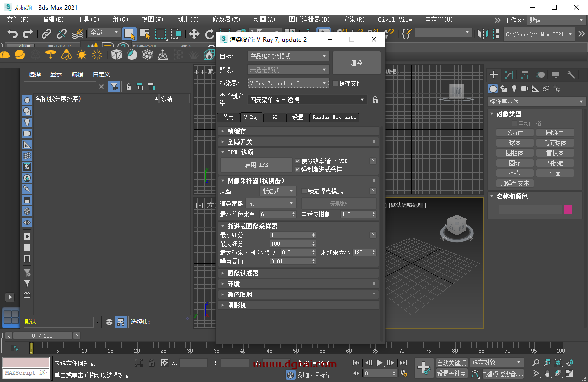Select the Lights bulb category icon

pos(514,88)
